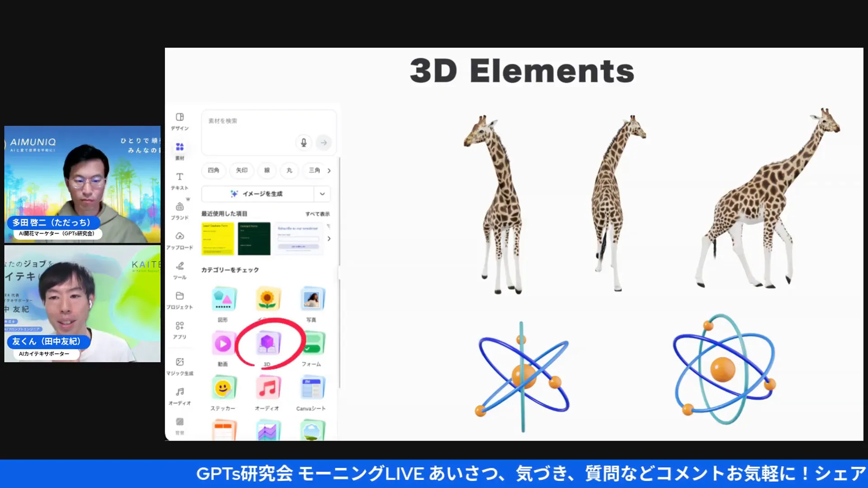Screen dimensions: 868x488
Task: Select the アップロード sidebar icon
Action: [x=180, y=240]
